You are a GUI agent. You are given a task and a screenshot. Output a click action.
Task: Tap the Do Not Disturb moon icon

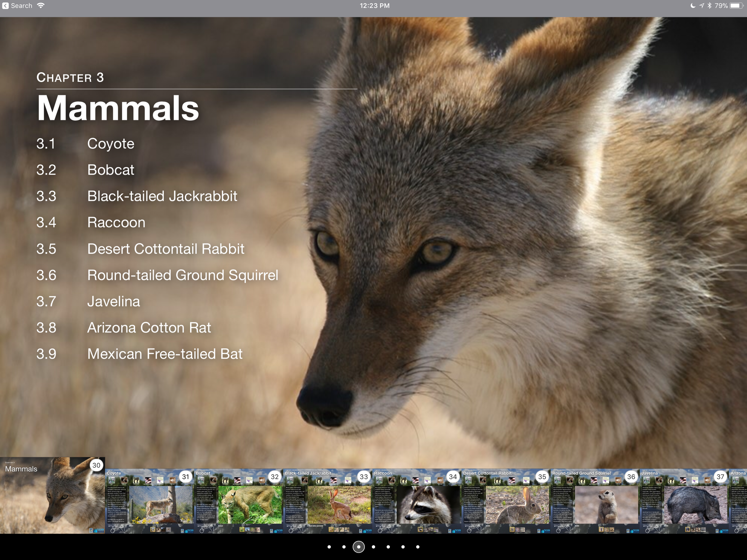(x=693, y=6)
